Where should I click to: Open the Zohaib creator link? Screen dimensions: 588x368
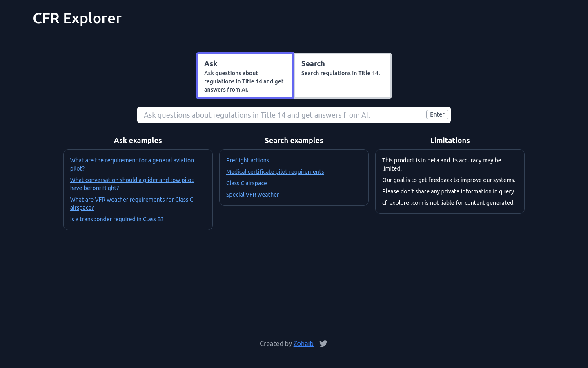303,343
